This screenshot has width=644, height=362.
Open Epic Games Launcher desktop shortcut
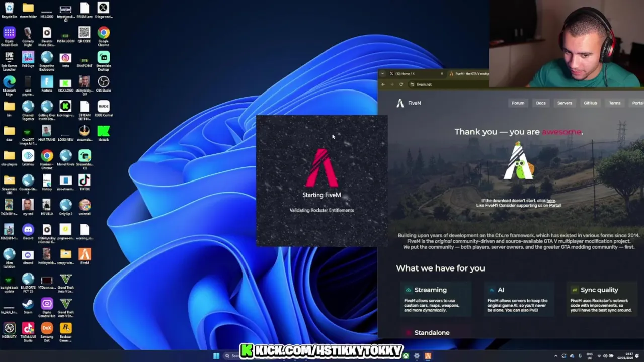point(9,61)
